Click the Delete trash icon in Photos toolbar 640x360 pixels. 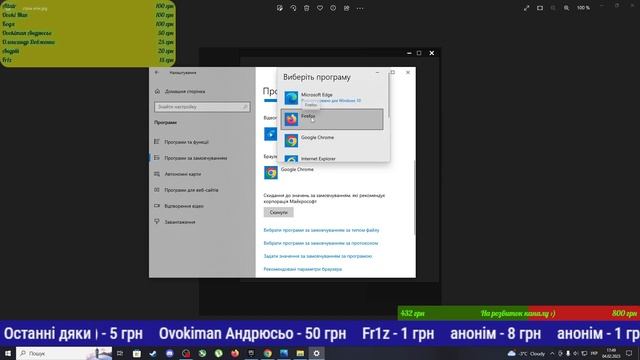tap(307, 8)
